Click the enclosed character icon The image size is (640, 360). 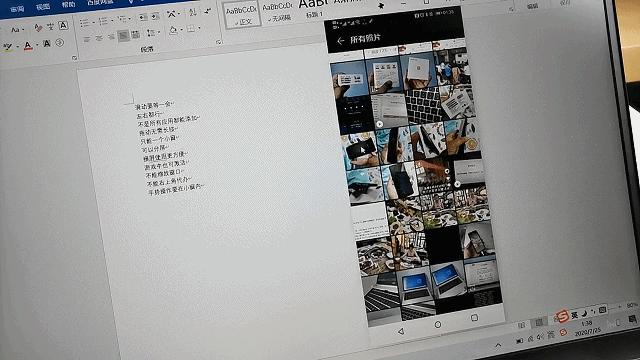60,42
